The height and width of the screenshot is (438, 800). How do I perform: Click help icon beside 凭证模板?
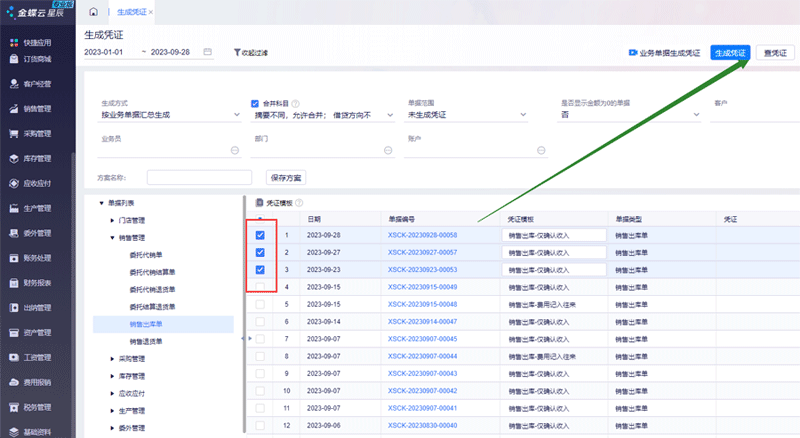299,203
